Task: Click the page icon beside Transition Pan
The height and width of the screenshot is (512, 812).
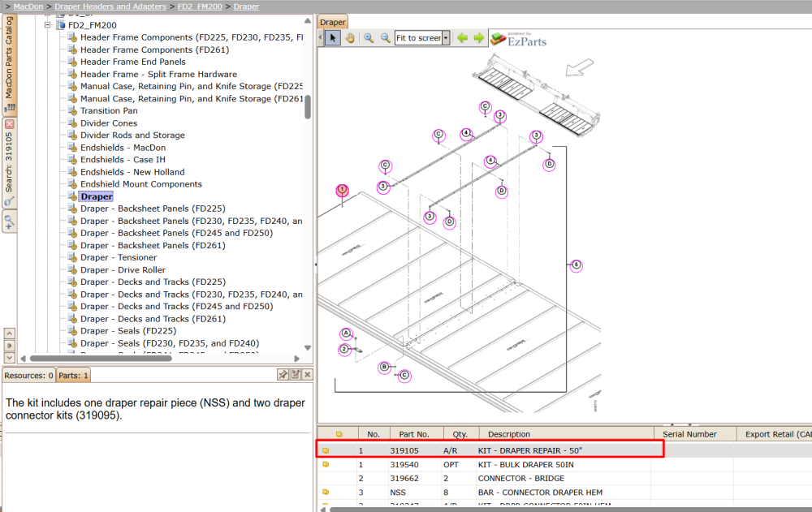Action: click(x=72, y=110)
